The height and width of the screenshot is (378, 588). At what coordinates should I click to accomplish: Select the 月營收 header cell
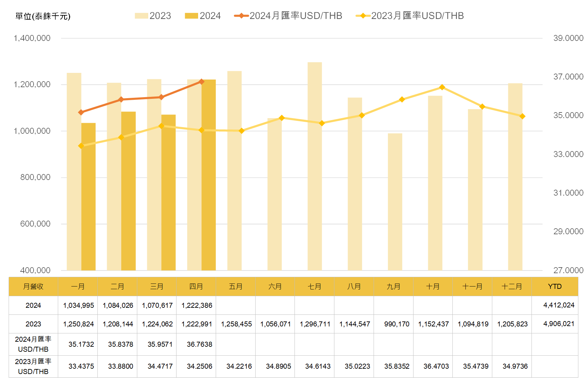point(33,286)
